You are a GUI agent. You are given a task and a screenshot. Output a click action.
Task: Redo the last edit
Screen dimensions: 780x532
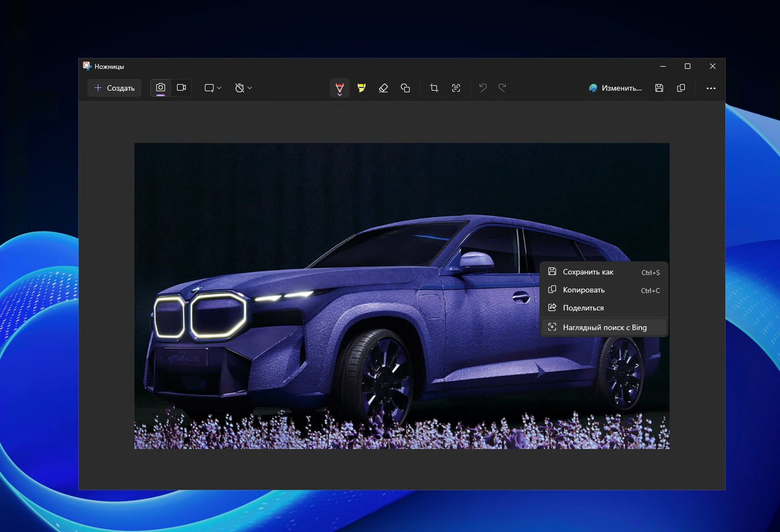pos(502,88)
